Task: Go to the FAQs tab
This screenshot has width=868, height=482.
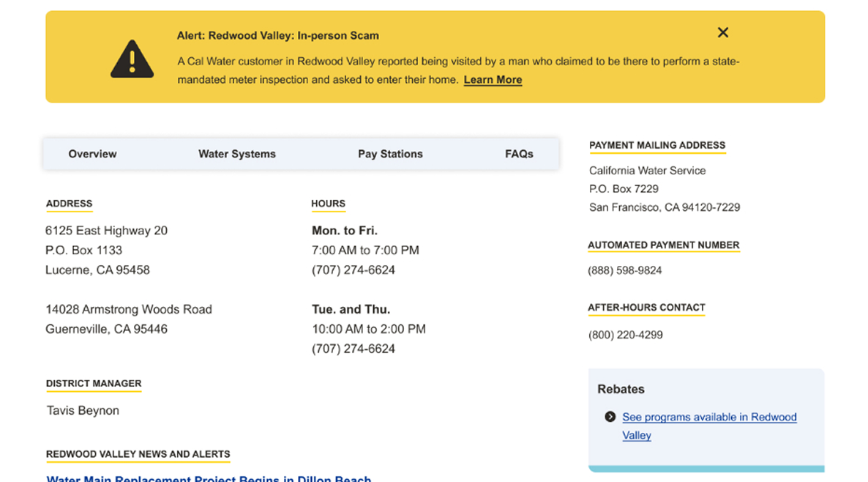Action: (x=519, y=154)
